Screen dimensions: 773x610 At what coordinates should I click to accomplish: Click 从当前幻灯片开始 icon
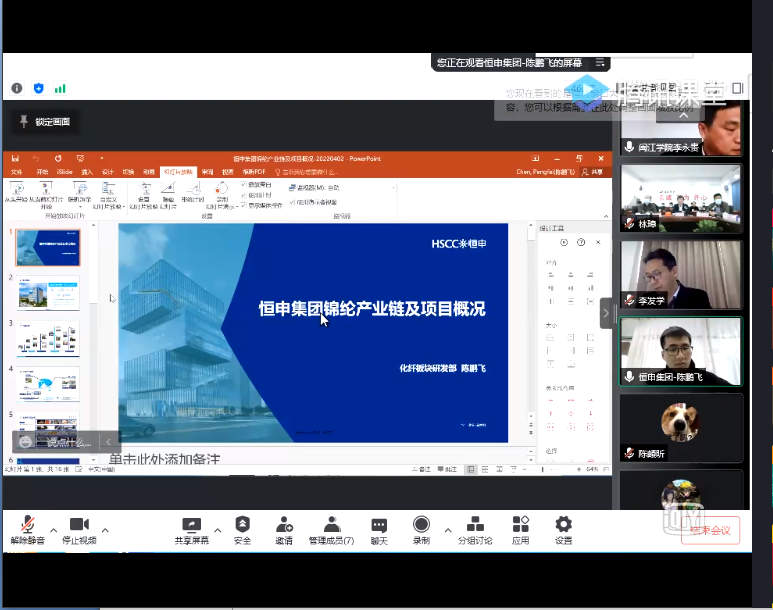[x=46, y=194]
